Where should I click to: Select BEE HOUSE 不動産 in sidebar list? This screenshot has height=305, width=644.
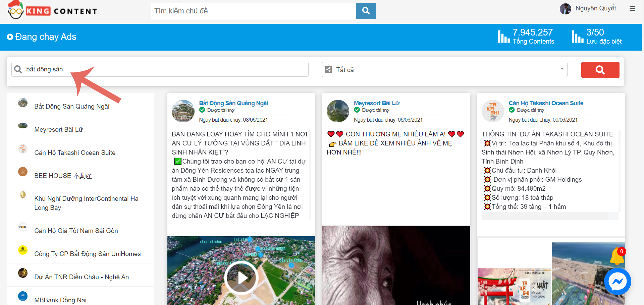click(x=80, y=174)
